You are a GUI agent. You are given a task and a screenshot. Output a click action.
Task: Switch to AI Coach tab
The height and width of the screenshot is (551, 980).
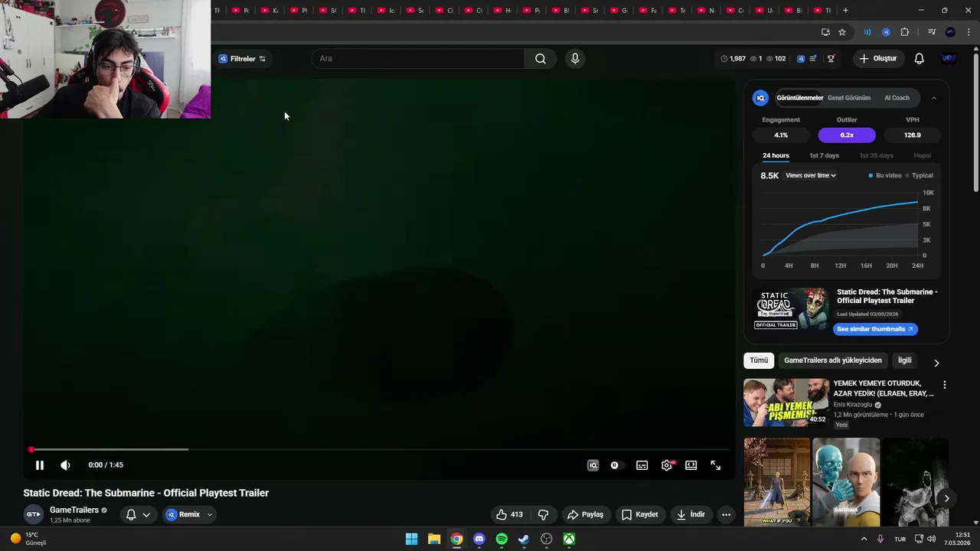tap(897, 98)
